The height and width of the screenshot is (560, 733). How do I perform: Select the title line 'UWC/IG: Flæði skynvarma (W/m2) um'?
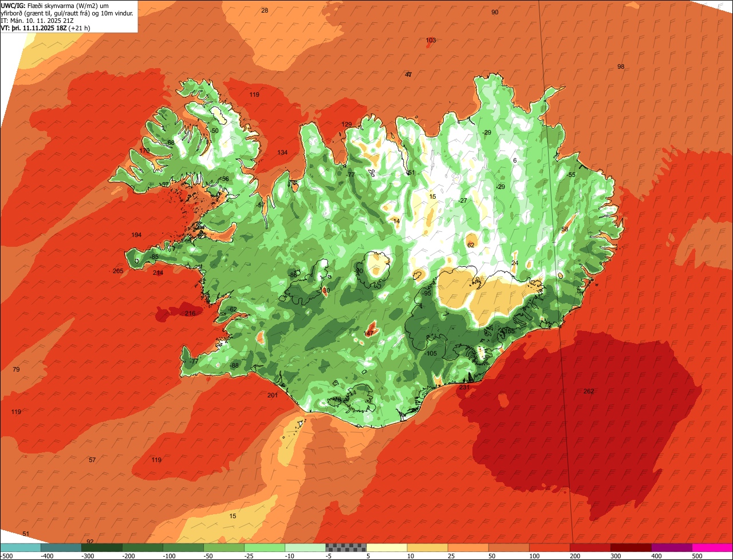click(55, 5)
